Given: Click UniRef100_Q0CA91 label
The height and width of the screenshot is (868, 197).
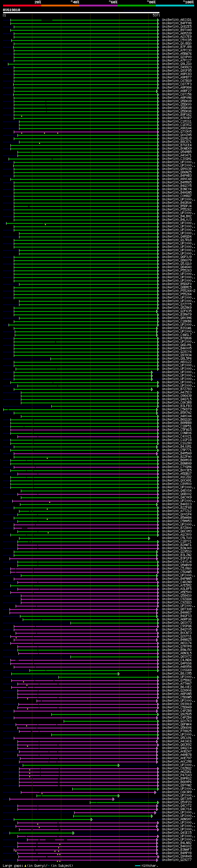Looking at the screenshot, I should 176,481.
